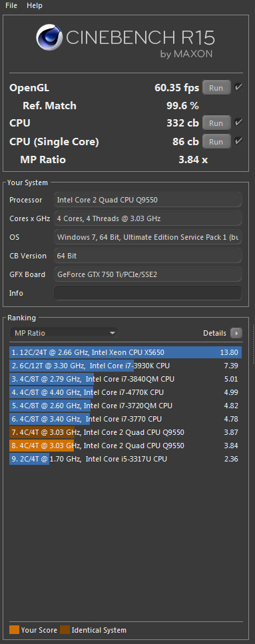Click the Cinebench logo sphere icon
The height and width of the screenshot is (644, 255).
(49, 37)
